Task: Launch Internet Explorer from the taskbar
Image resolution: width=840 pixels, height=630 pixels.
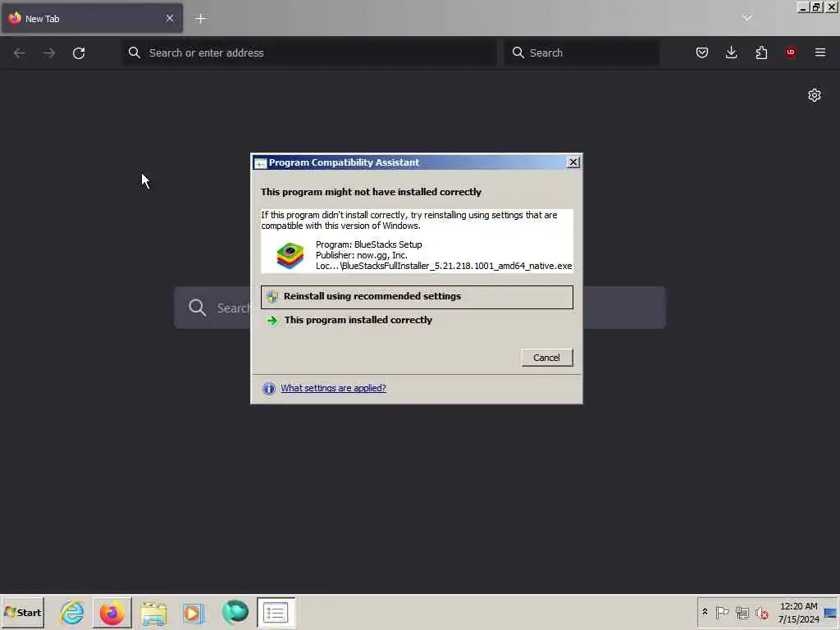Action: pyautogui.click(x=72, y=612)
